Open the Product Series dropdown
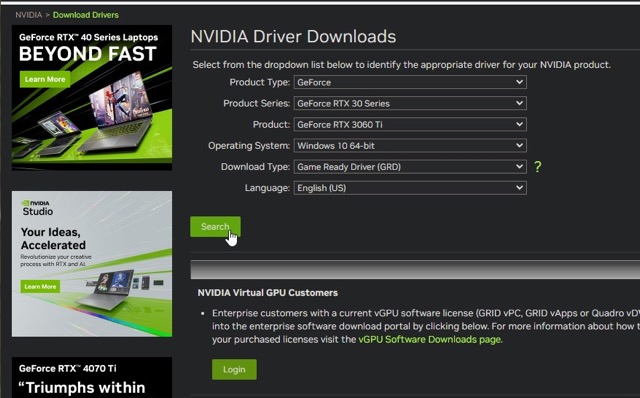This screenshot has height=398, width=640. point(410,103)
